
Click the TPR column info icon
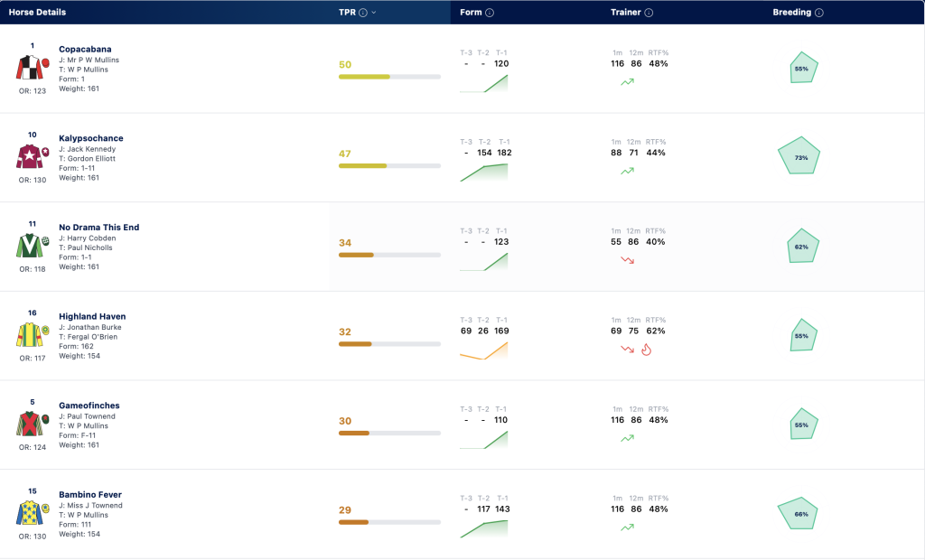tap(363, 13)
